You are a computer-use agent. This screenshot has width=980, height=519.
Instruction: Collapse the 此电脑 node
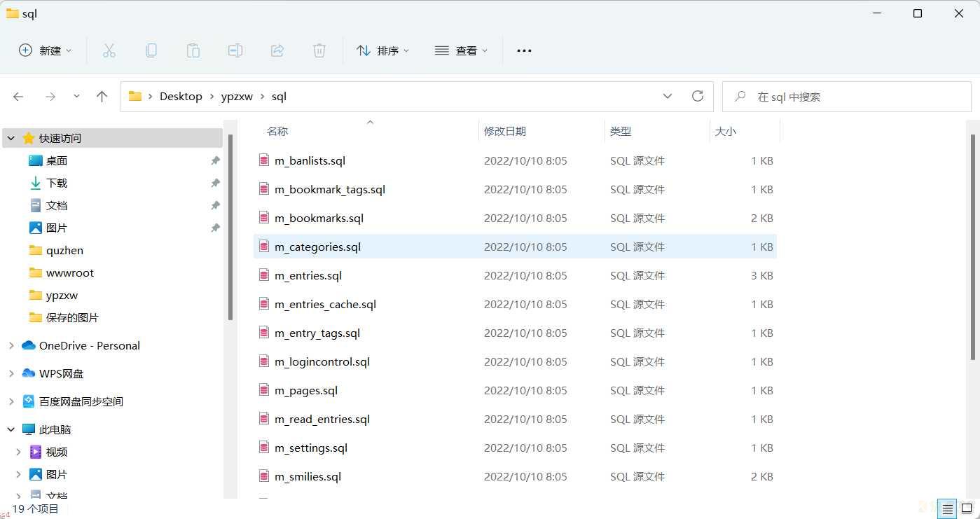[x=11, y=429]
